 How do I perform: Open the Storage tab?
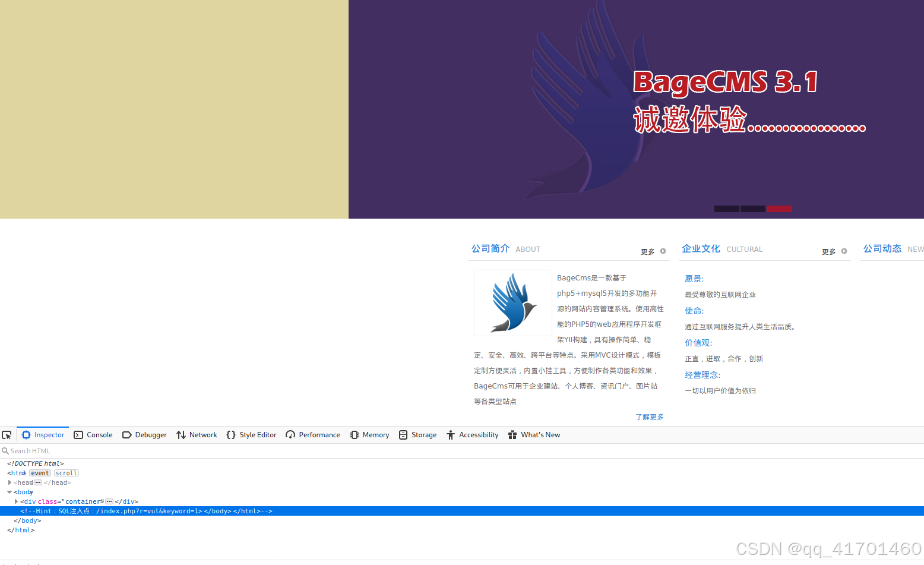click(418, 435)
